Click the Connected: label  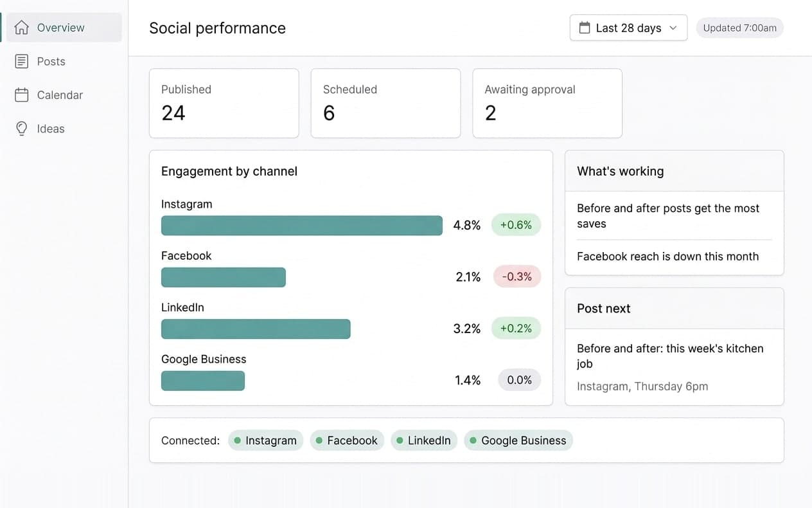click(x=190, y=440)
